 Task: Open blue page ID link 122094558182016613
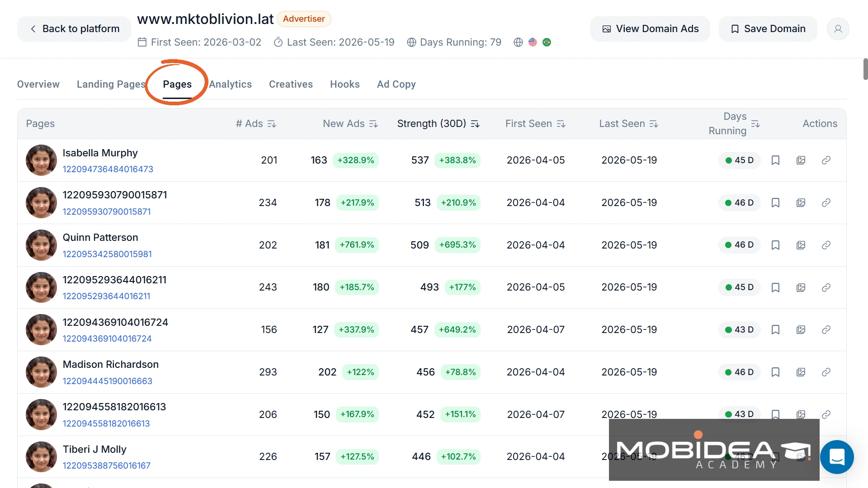[x=106, y=424]
